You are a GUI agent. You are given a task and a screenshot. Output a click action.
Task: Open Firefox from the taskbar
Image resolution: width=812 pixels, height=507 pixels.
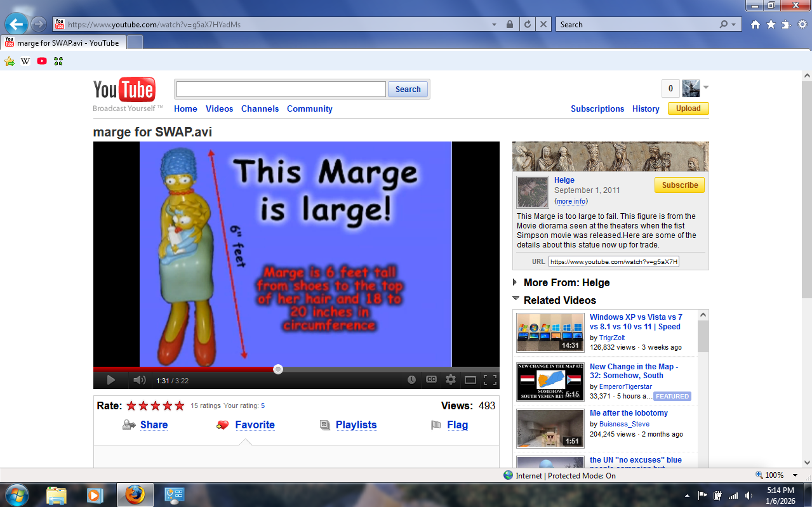(x=135, y=495)
